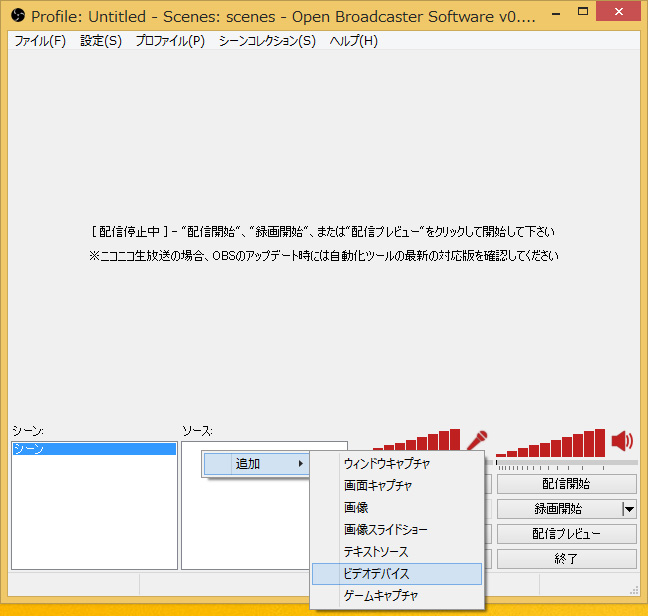Open the プロファイル(P) menu
648x616 pixels.
(170, 41)
